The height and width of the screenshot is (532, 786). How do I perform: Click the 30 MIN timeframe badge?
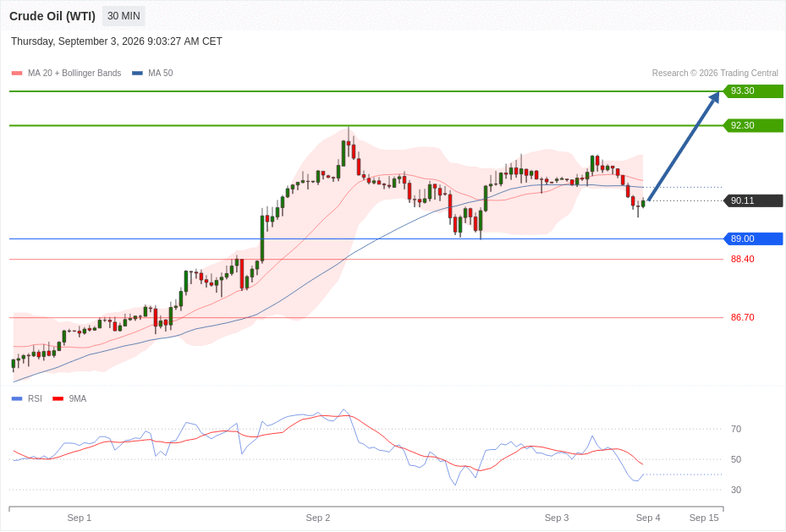[124, 16]
